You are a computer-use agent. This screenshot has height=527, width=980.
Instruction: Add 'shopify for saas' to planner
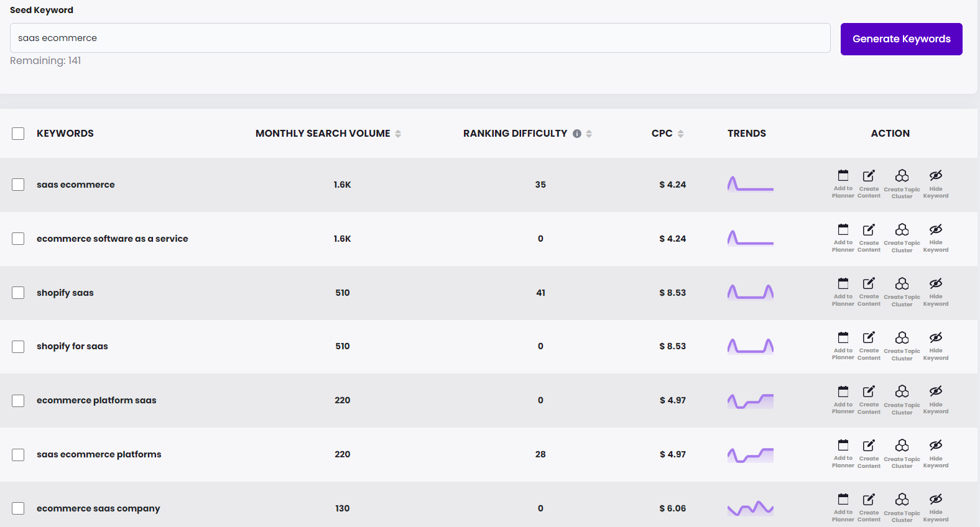click(x=843, y=346)
